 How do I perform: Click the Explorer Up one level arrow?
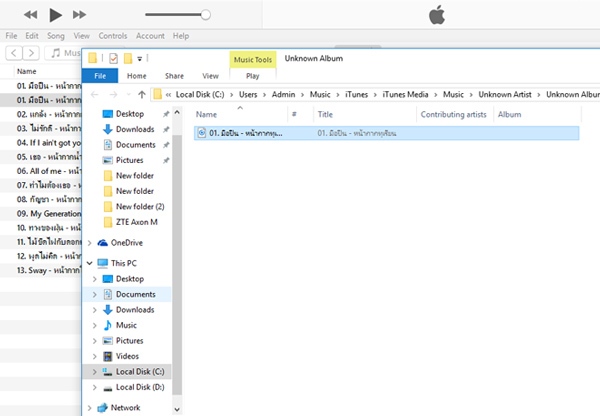[x=142, y=95]
